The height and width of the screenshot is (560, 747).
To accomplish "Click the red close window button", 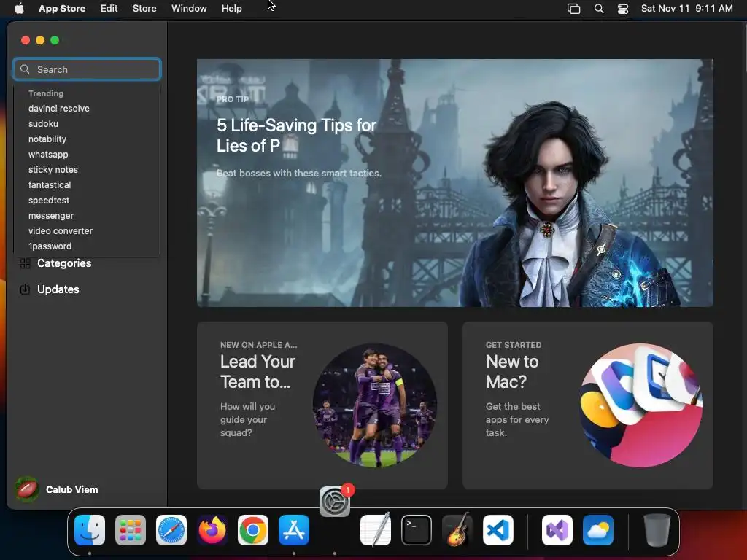I will 26,41.
